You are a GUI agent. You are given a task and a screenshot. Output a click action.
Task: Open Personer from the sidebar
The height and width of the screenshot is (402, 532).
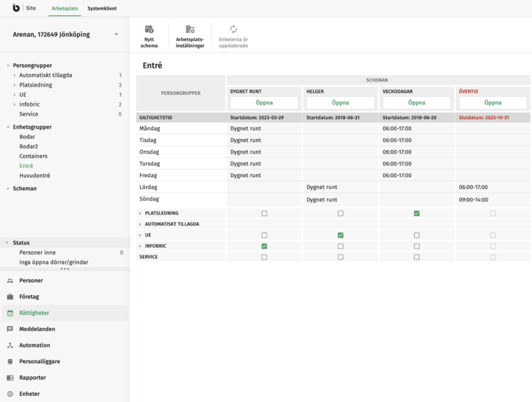pyautogui.click(x=31, y=281)
